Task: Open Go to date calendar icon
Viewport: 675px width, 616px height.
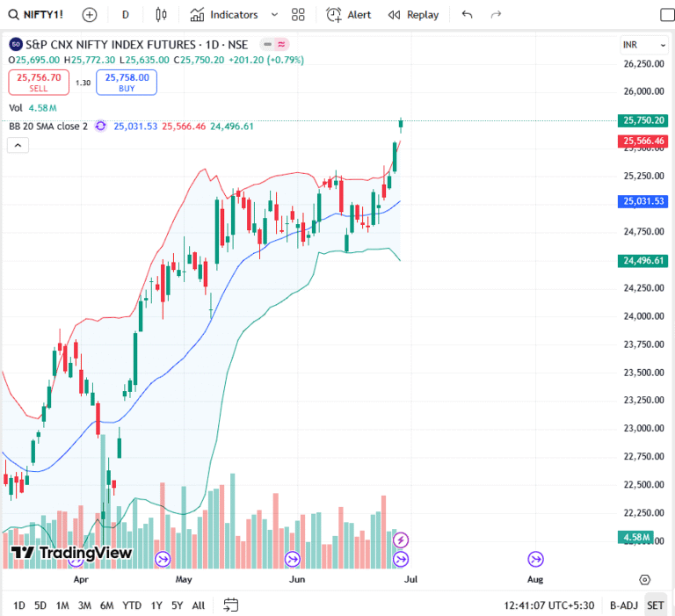Action: point(231,605)
